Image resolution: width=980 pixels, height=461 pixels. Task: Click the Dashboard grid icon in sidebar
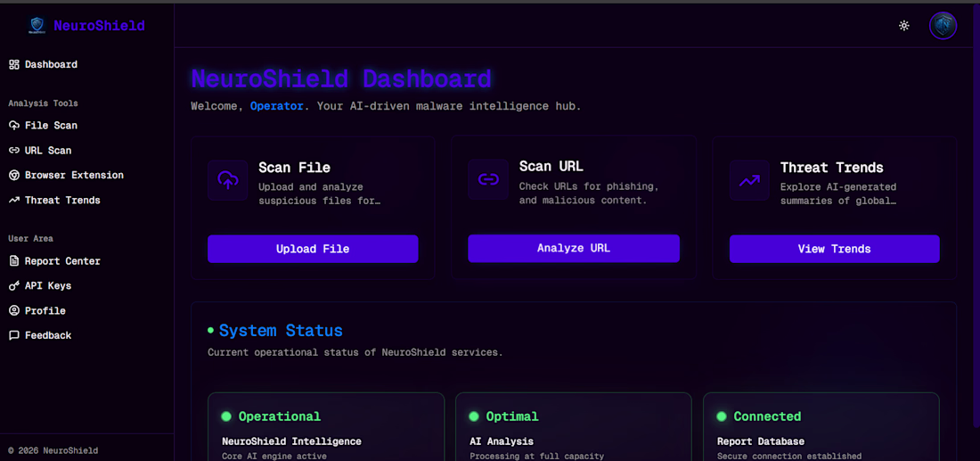13,64
